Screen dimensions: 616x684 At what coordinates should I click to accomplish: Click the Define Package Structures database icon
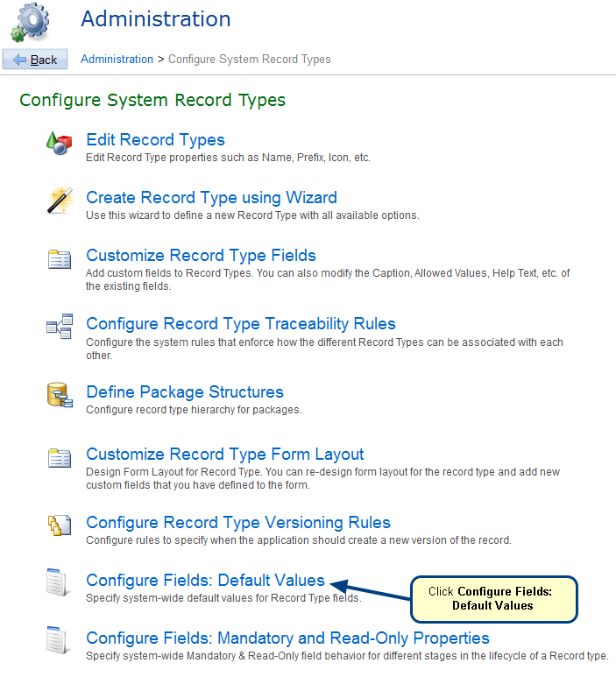pyautogui.click(x=58, y=396)
